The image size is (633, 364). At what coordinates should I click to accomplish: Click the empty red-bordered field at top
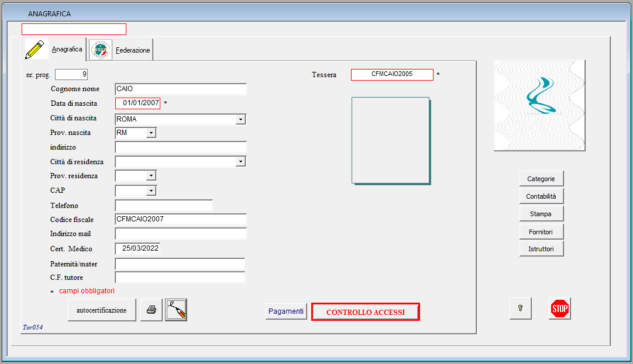pyautogui.click(x=74, y=29)
